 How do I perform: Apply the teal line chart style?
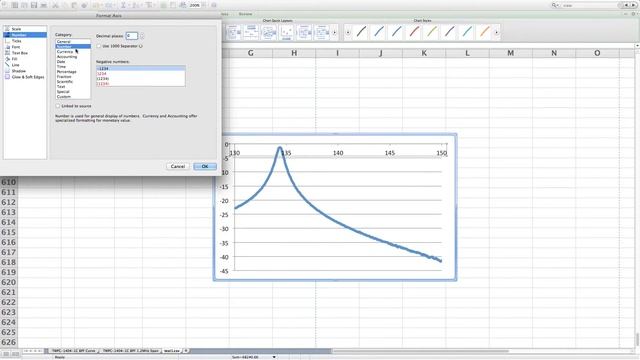click(467, 32)
